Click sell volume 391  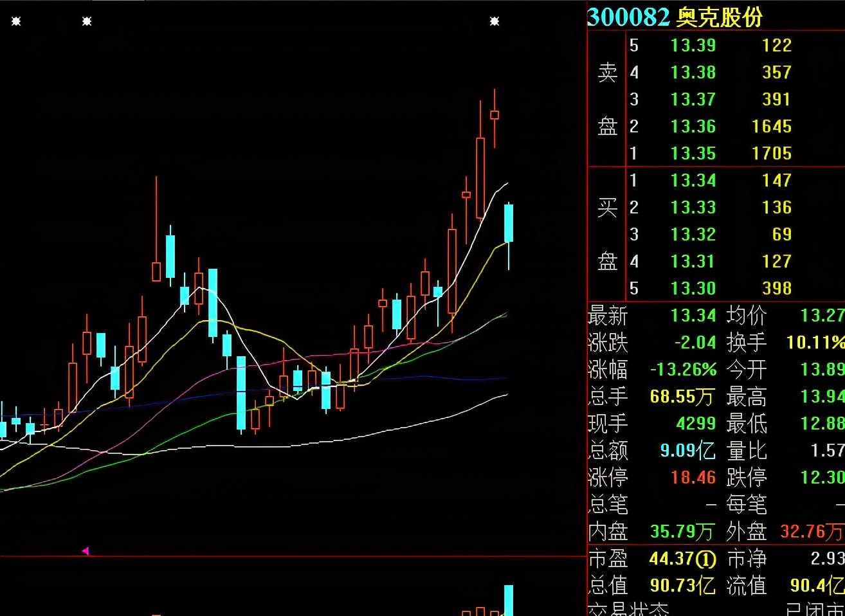pyautogui.click(x=777, y=100)
